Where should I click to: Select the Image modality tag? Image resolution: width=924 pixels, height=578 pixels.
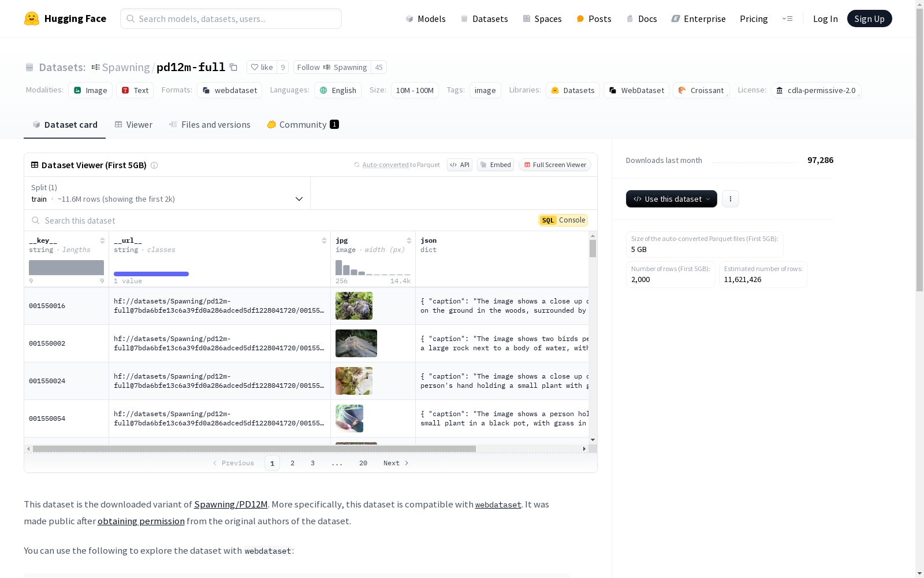[x=90, y=90]
